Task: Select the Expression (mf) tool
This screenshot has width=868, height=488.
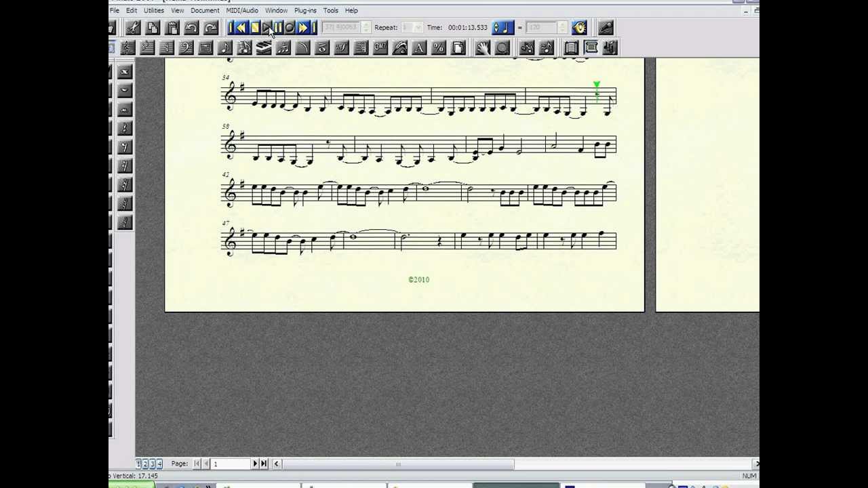Action: tap(341, 47)
